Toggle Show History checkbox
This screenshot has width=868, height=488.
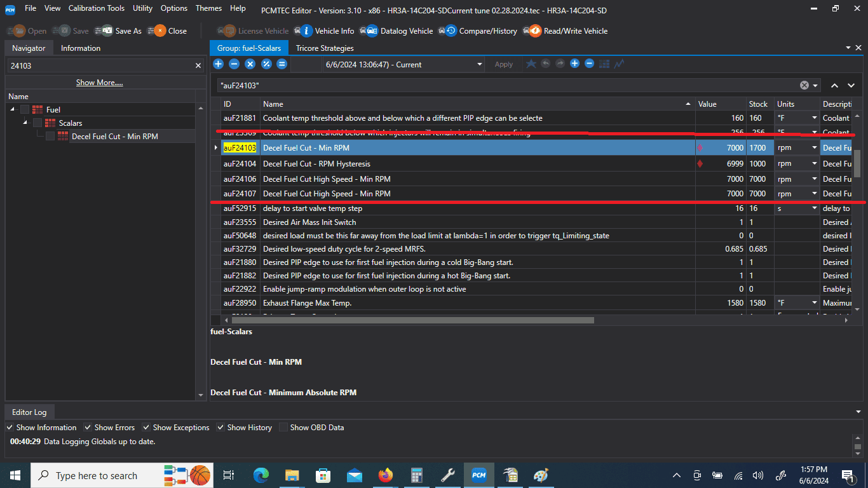coord(220,428)
